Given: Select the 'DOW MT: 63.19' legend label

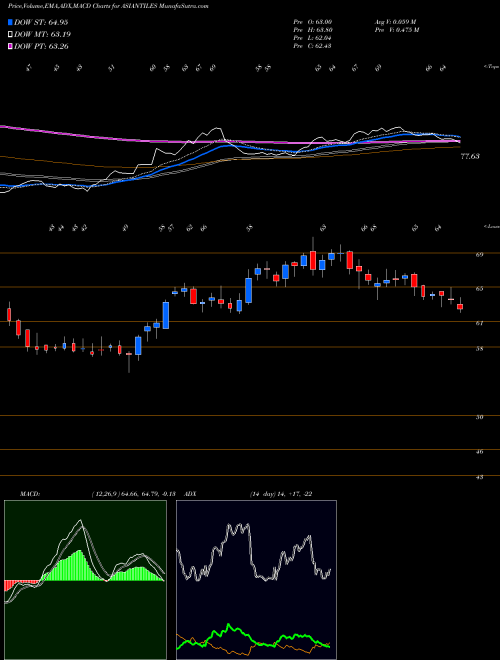Looking at the screenshot, I should coord(42,34).
